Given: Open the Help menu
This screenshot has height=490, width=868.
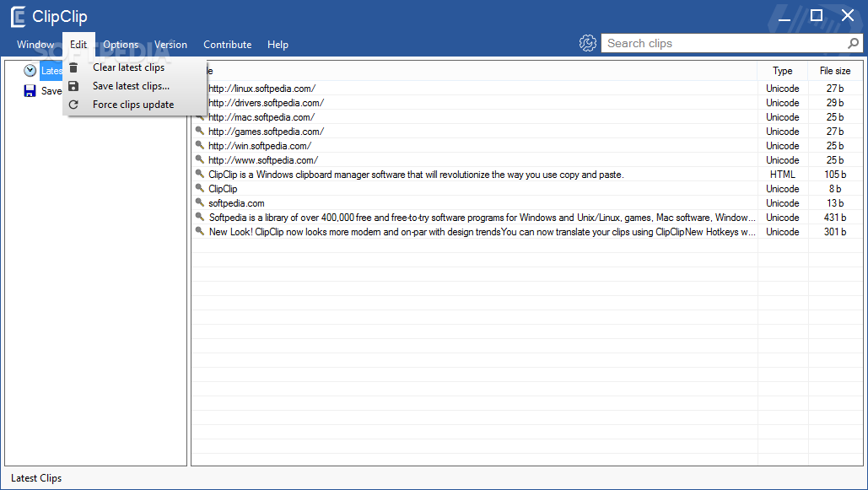Looking at the screenshot, I should 278,45.
